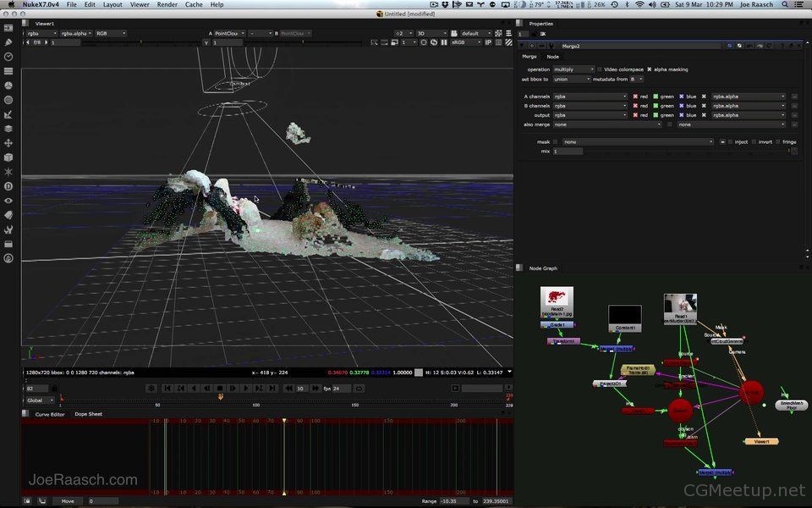Select the Viewer1 node in Node Graph
This screenshot has width=812, height=508.
[x=760, y=441]
